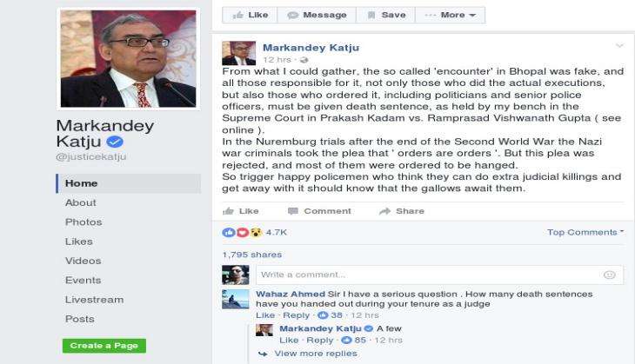The image size is (635, 364).
Task: Open the Photos sidebar section
Action: click(x=84, y=222)
